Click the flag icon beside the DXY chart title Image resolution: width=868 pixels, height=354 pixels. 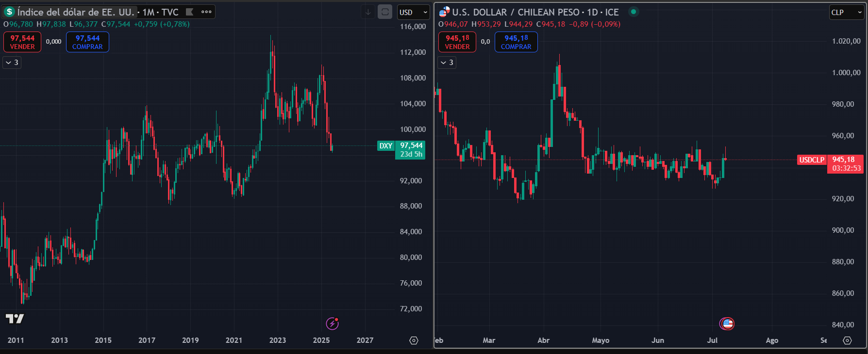190,12
